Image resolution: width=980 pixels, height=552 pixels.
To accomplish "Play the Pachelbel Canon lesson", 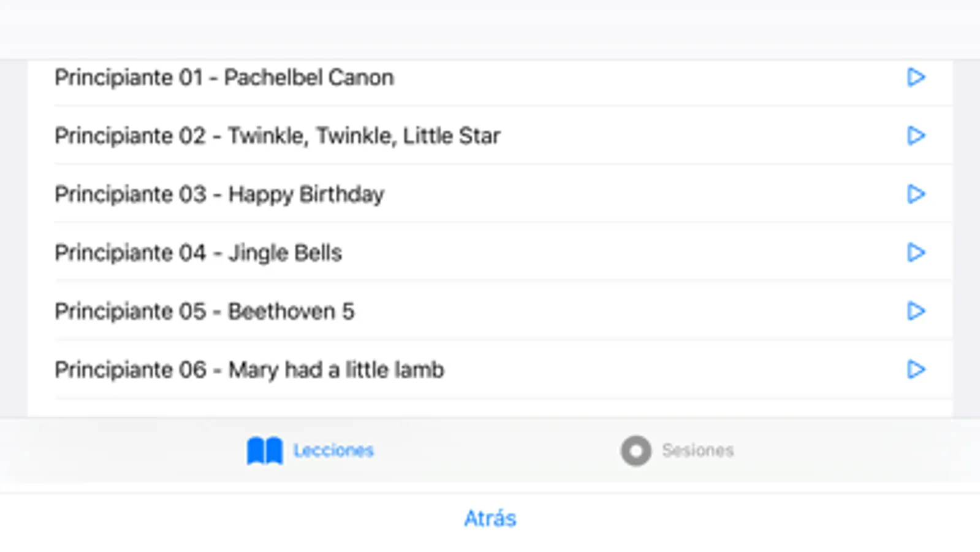I will [916, 77].
